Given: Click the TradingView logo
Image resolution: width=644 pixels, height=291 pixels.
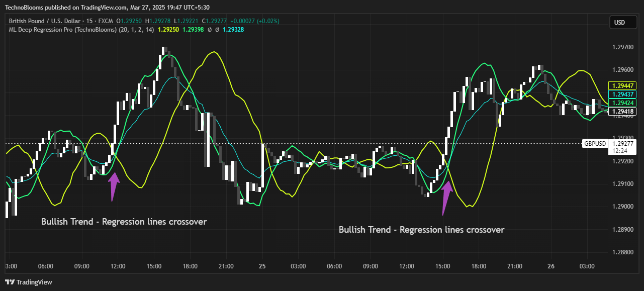Looking at the screenshot, I should click(x=29, y=282).
